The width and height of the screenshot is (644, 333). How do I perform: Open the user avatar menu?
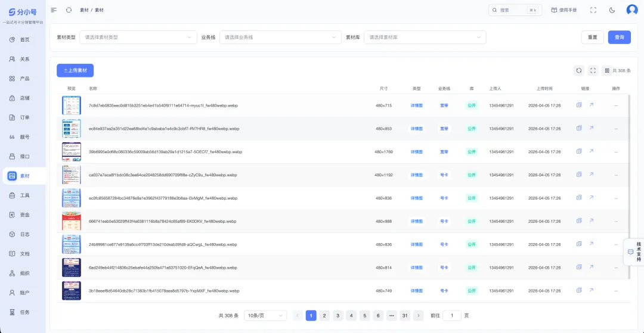pyautogui.click(x=632, y=10)
